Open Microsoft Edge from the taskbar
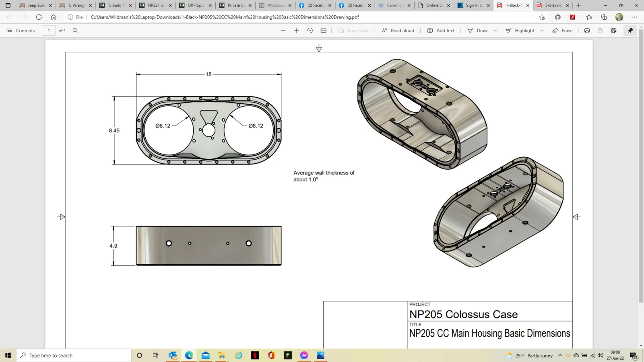Viewport: 644px width, 362px height. click(x=189, y=356)
